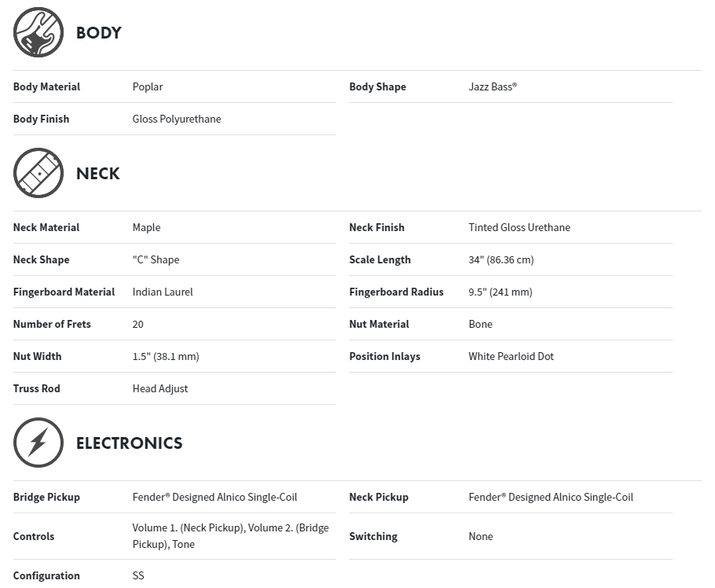
Task: Select the NECK section heading
Action: (97, 174)
